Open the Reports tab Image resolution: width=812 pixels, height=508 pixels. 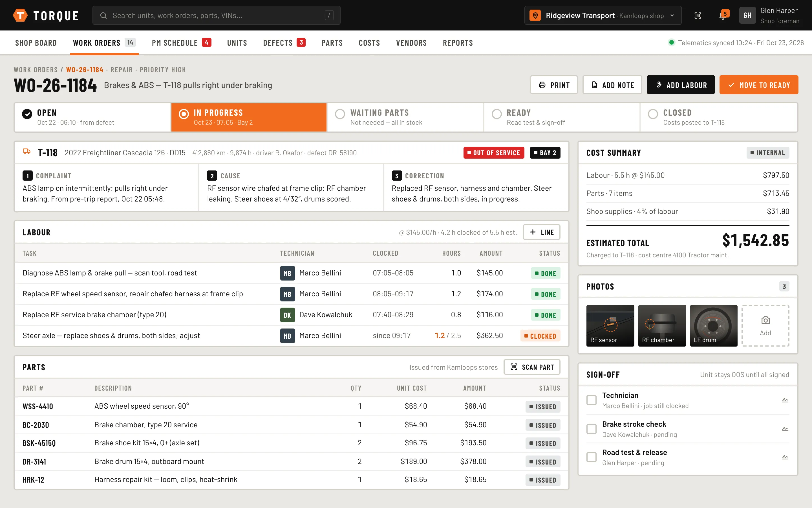pyautogui.click(x=458, y=43)
